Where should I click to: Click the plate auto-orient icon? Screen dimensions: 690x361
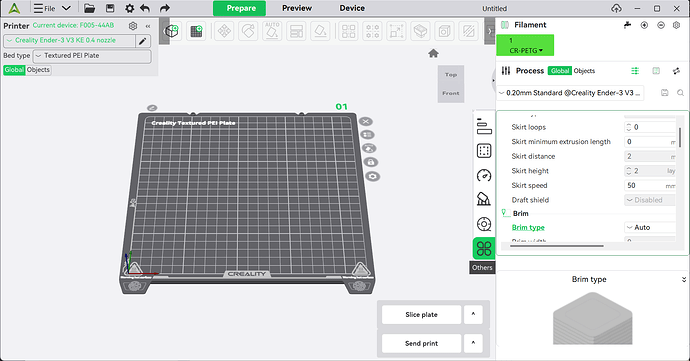[369, 148]
